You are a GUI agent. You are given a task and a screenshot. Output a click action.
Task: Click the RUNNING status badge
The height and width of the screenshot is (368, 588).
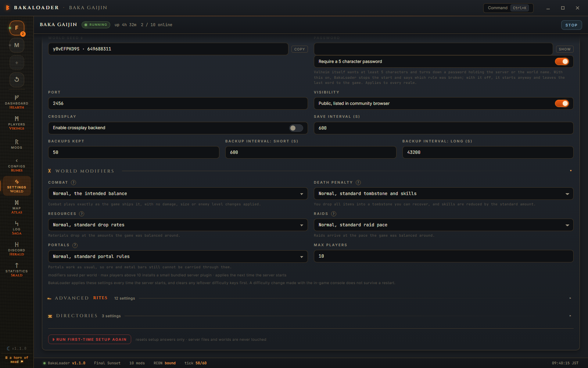(x=96, y=25)
